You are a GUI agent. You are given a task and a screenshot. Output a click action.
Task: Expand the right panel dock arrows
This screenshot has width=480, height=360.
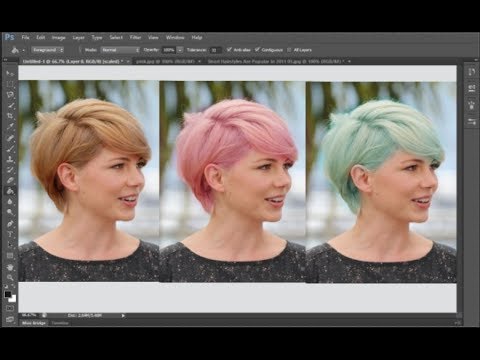pos(475,60)
